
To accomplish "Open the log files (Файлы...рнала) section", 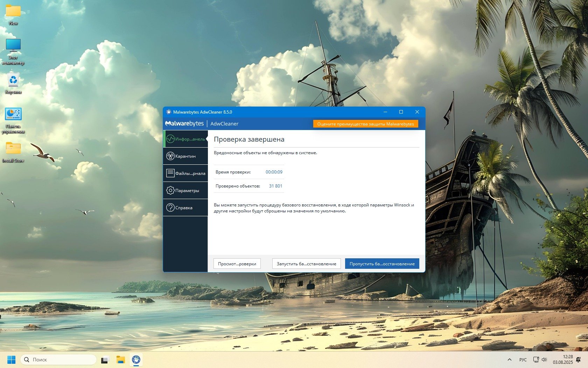I will pos(185,173).
